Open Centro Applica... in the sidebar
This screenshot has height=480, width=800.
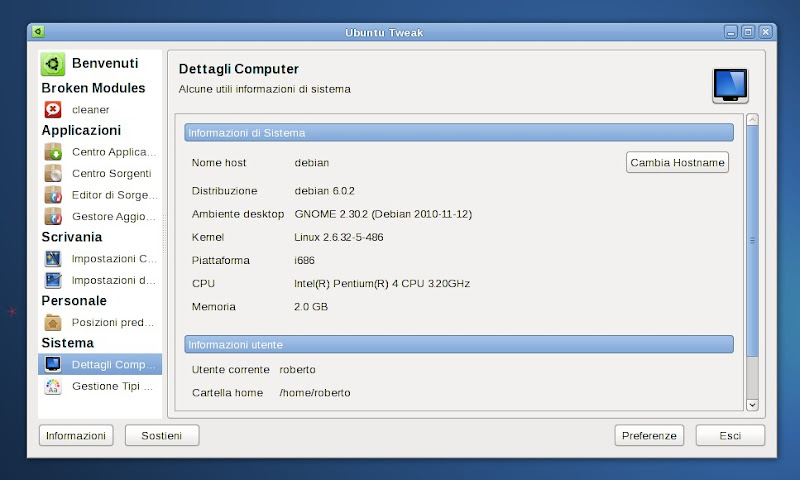(x=100, y=151)
